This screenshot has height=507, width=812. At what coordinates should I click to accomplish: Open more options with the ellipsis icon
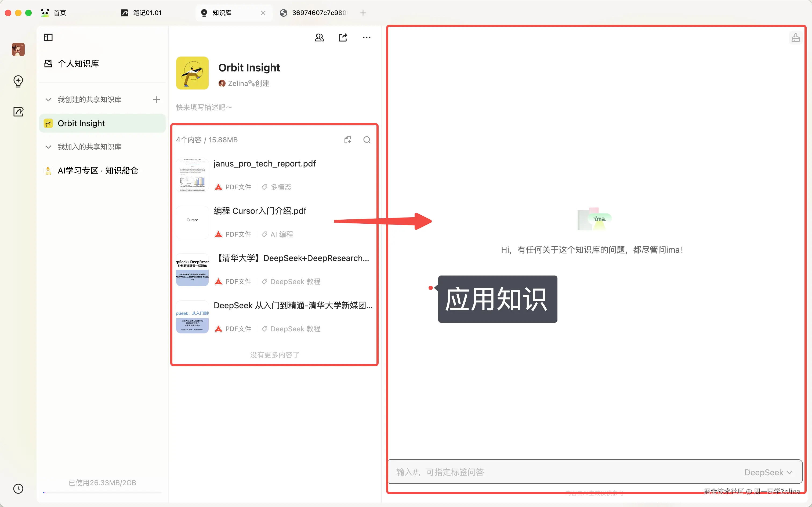[366, 37]
